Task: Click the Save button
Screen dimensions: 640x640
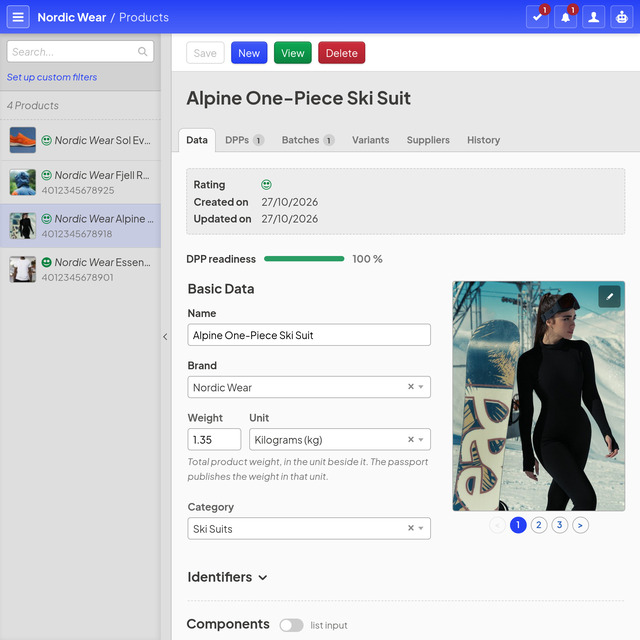Action: point(205,53)
